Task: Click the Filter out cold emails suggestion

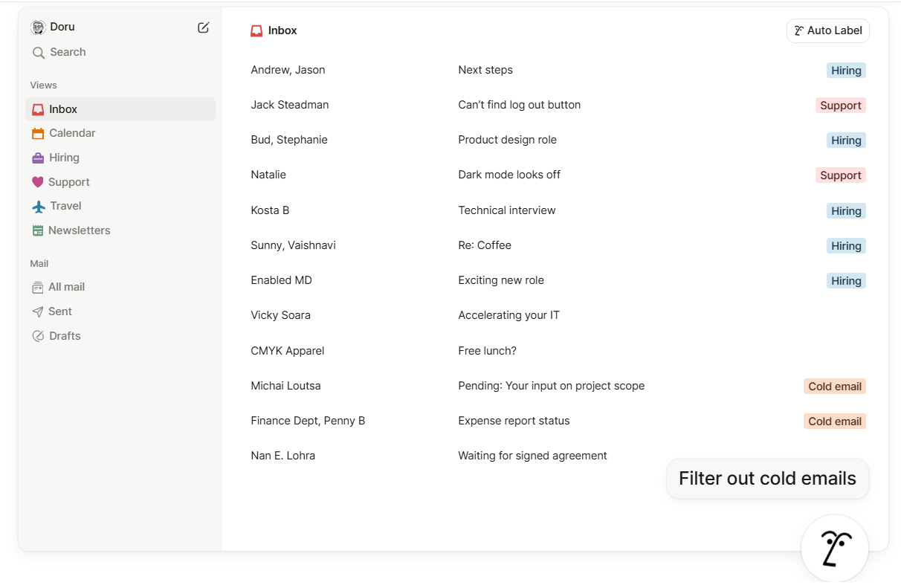Action: (x=767, y=478)
